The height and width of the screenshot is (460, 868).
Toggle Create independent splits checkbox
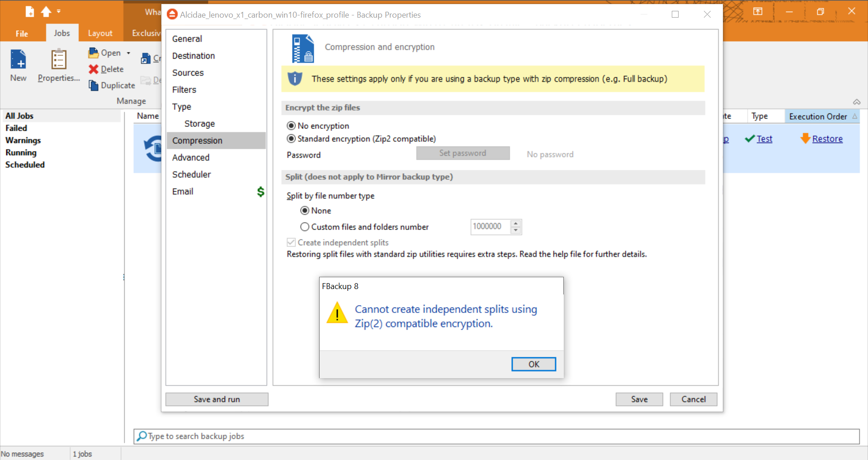point(292,243)
